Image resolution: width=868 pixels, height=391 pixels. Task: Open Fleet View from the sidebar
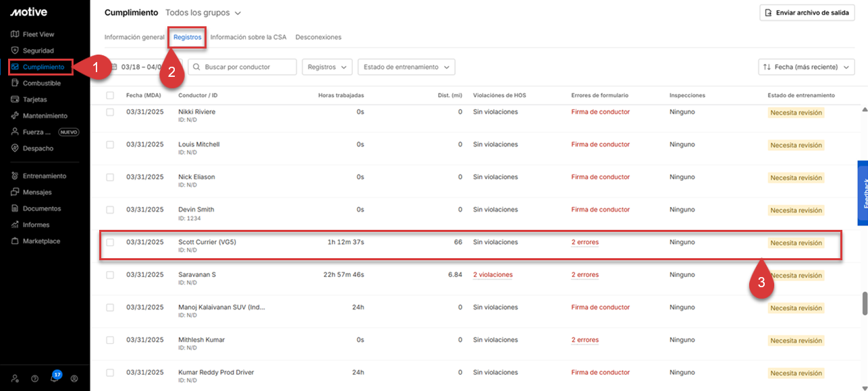37,34
